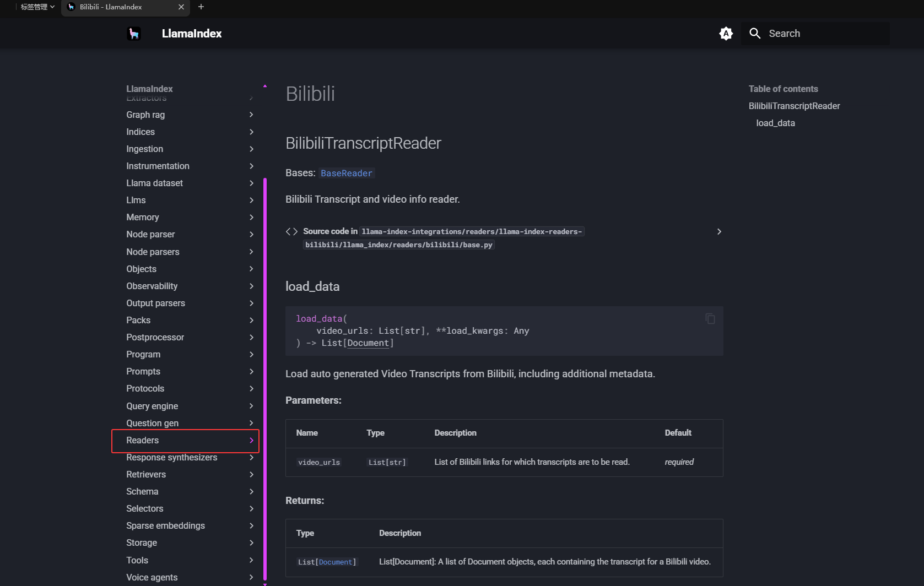Select Sparse embeddings in the sidebar
This screenshot has width=924, height=586.
(x=165, y=525)
